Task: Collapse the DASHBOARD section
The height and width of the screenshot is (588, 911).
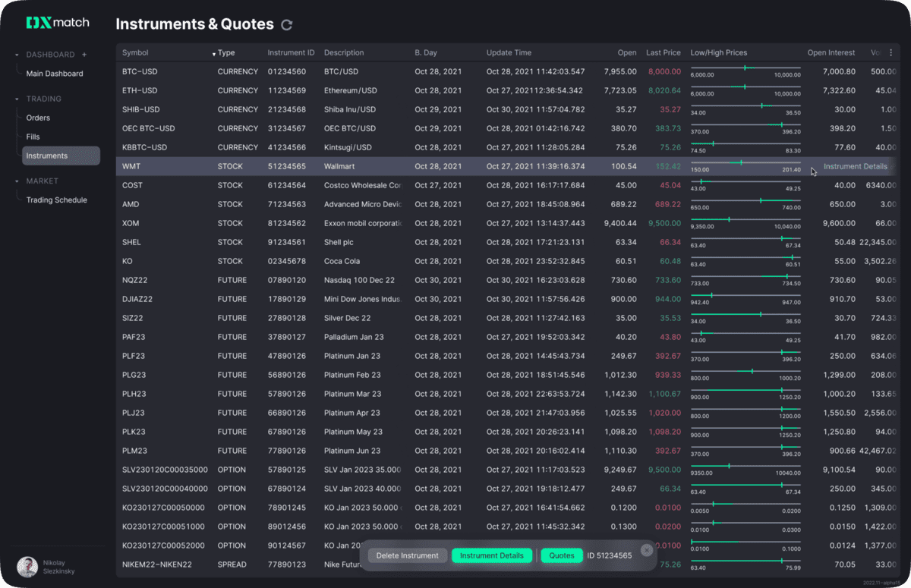Action: point(17,54)
